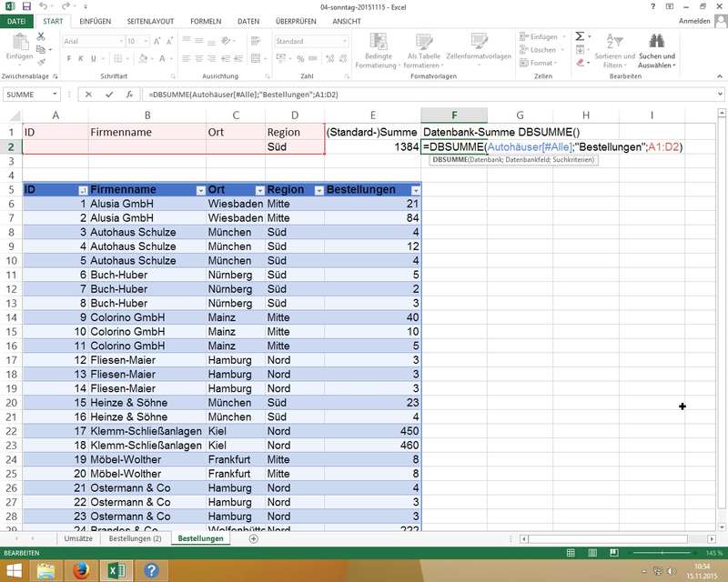Switch to the Umsätze sheet tab
The height and width of the screenshot is (582, 728).
[77, 538]
